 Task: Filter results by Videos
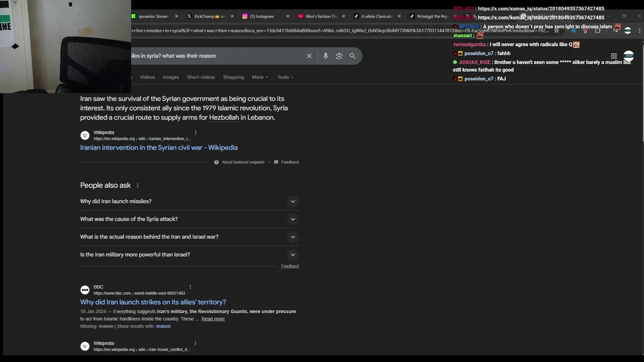(x=147, y=77)
